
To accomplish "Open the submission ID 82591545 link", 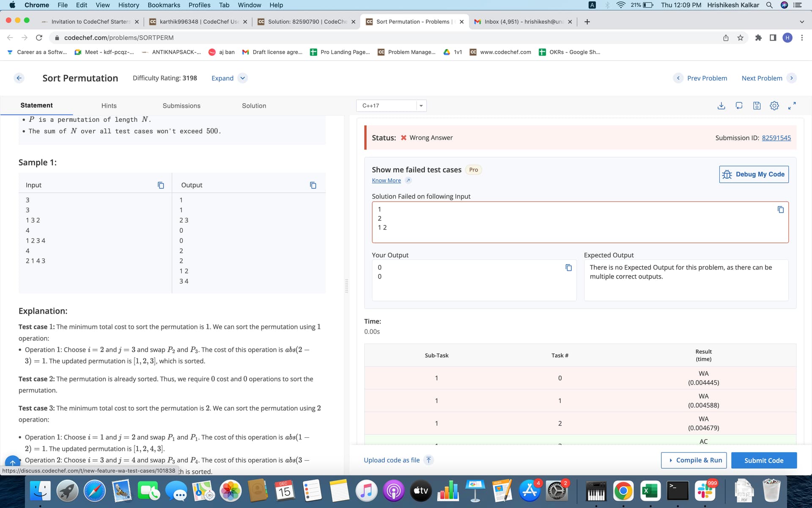I will [776, 138].
